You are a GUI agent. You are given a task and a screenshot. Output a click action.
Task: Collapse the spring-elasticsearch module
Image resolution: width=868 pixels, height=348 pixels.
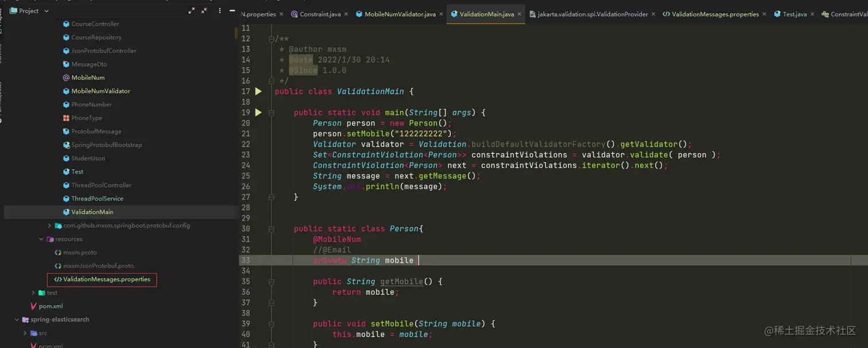pyautogui.click(x=17, y=319)
